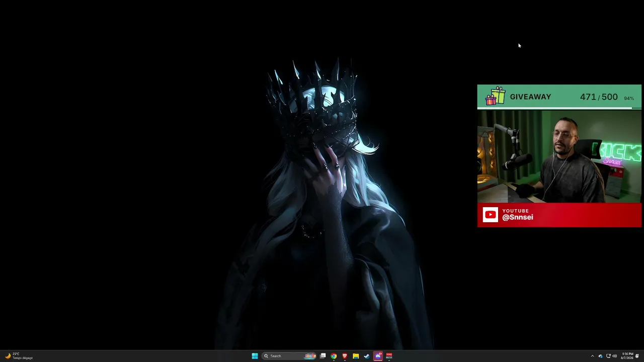Screen dimensions: 644x362
Task: Open Voicemeeter from the taskbar
Action: pyautogui.click(x=389, y=356)
